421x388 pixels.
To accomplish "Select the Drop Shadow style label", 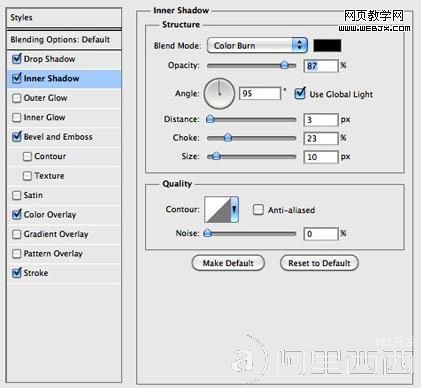I will click(x=49, y=59).
